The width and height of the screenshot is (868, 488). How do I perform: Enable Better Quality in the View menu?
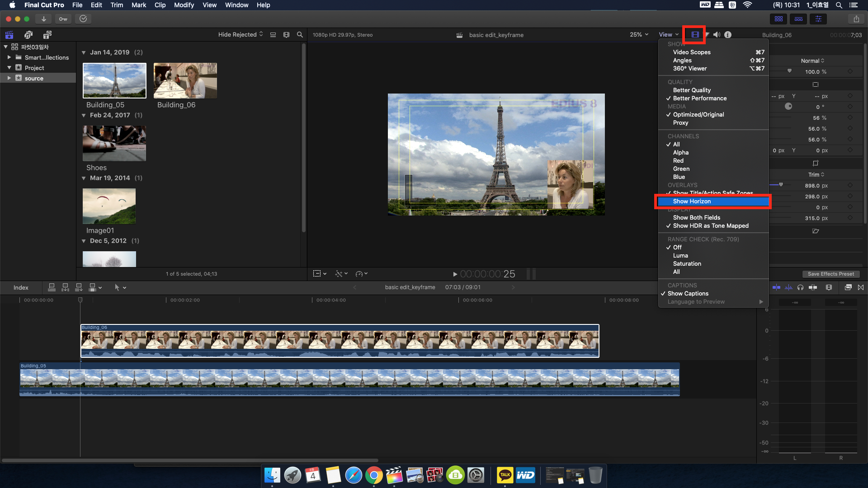[x=692, y=90]
